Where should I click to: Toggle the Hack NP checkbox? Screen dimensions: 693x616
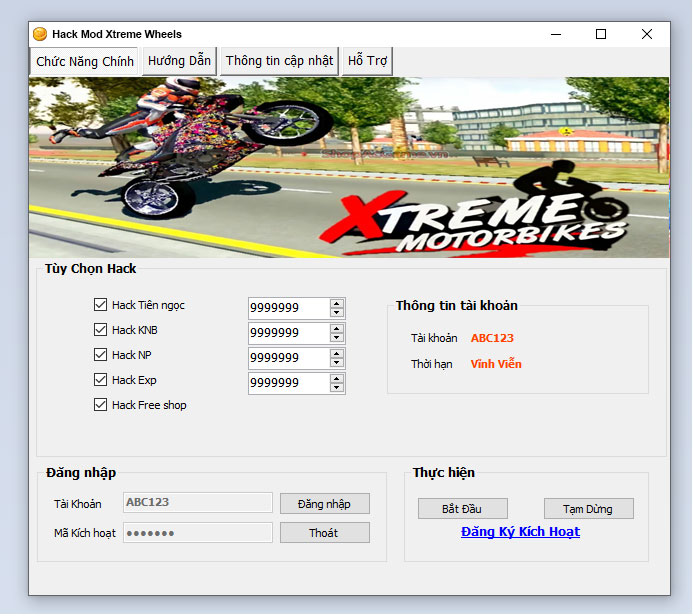tap(100, 354)
